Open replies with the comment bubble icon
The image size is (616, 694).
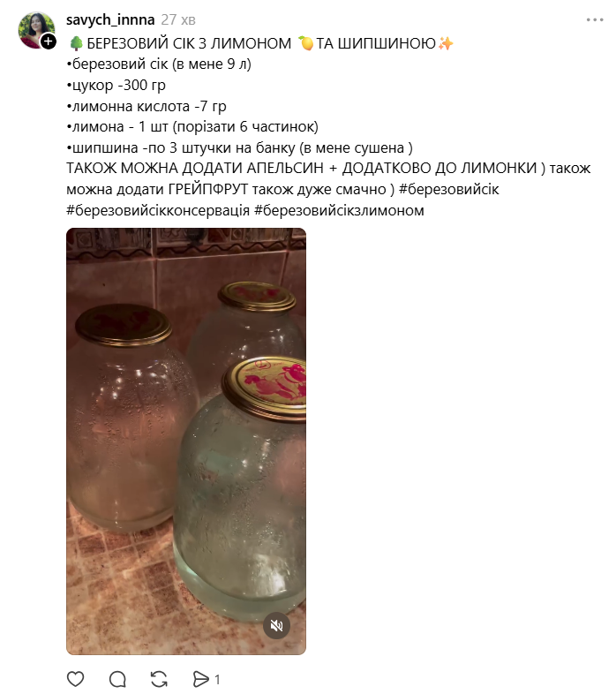click(x=117, y=679)
